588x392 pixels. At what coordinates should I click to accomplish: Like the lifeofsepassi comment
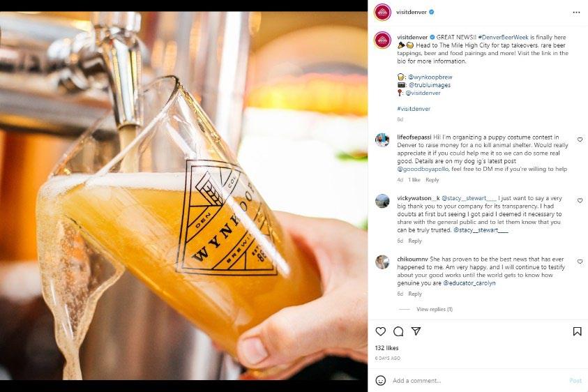coord(580,140)
